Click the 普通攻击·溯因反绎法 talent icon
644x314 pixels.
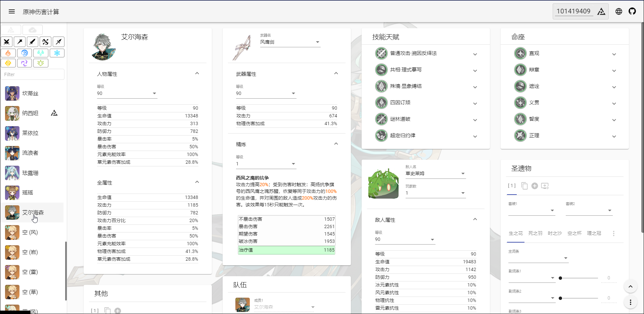[x=381, y=53]
